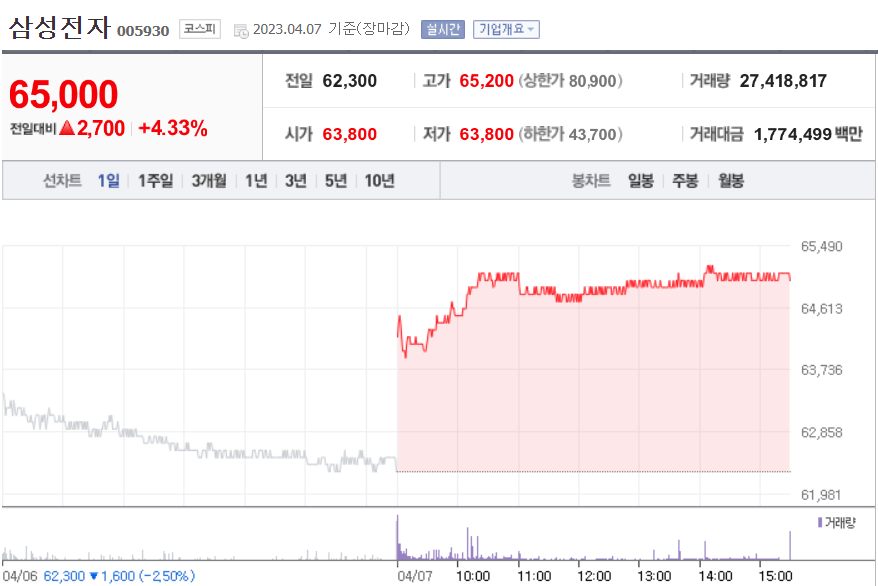Click the 상한가 80,900 text
878x586 pixels.
[570, 81]
